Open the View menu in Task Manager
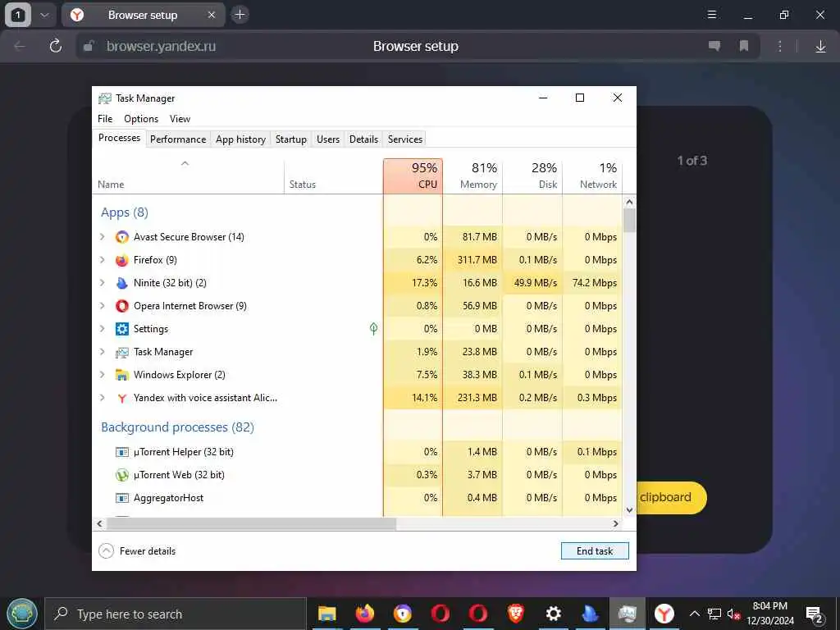The image size is (840, 630). click(180, 119)
